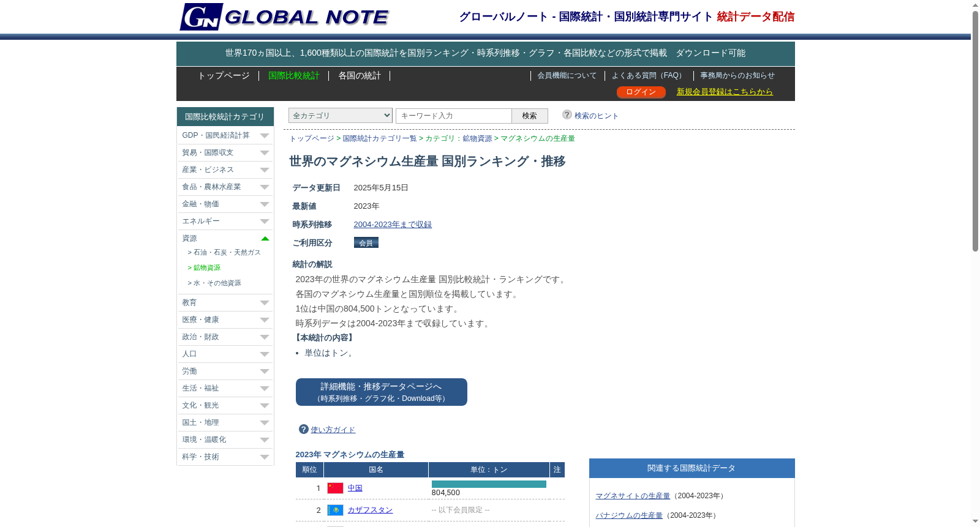
Task: Click the 検索のヒント link
Action: pos(597,116)
